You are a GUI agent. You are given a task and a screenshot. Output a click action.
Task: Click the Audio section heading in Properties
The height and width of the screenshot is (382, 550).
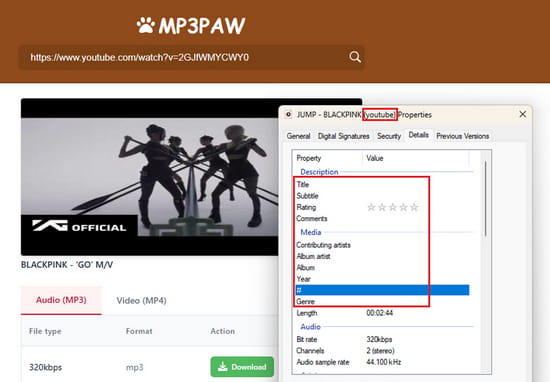pos(310,327)
